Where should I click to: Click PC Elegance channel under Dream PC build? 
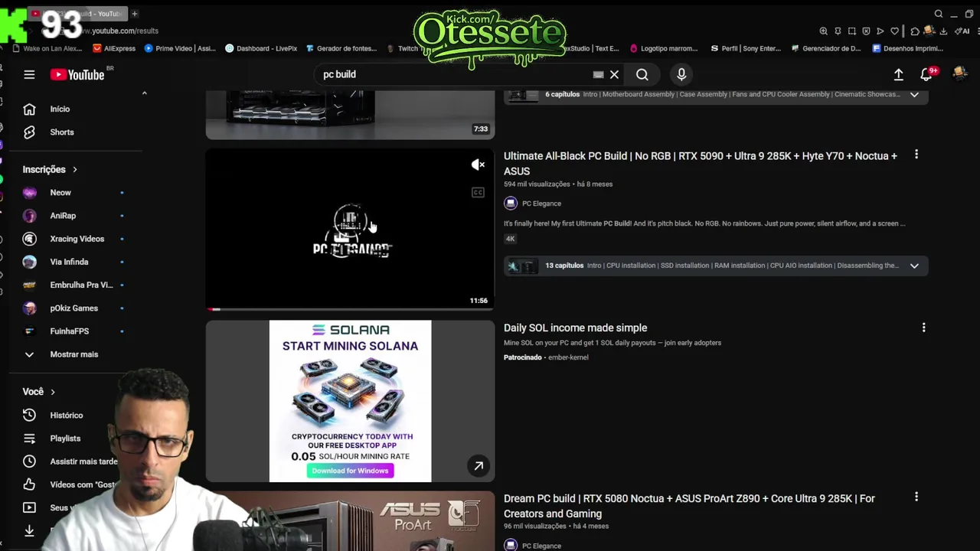point(541,546)
